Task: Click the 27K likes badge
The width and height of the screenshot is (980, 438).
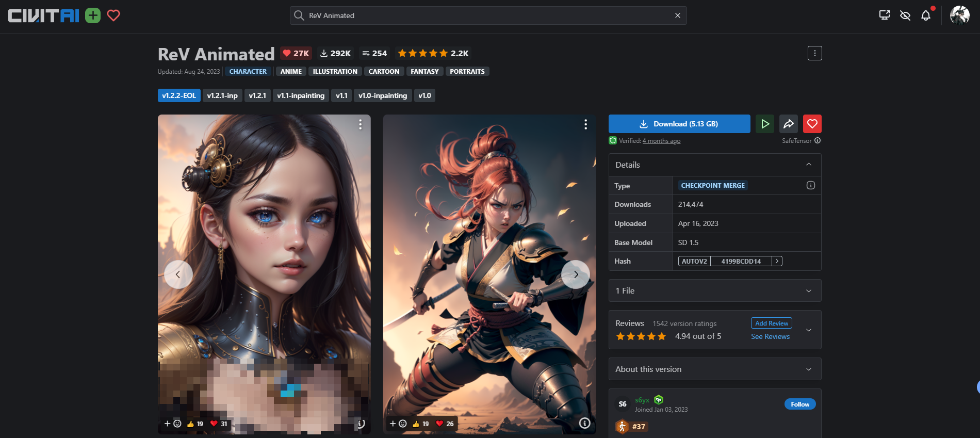Action: tap(296, 53)
